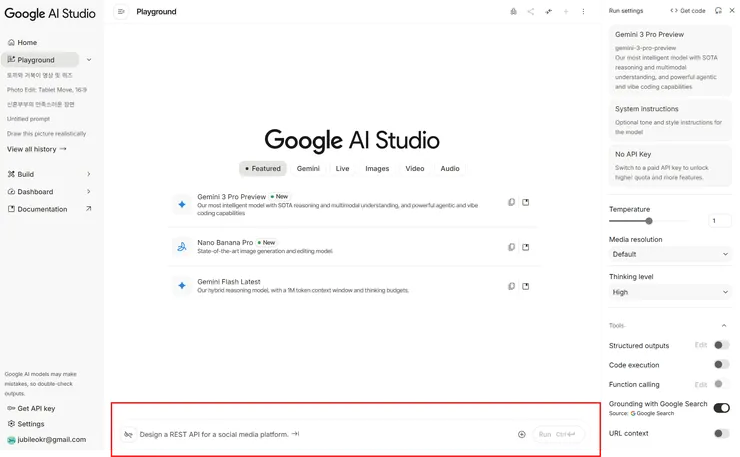
Task: Enable Code execution switch
Action: (x=721, y=364)
